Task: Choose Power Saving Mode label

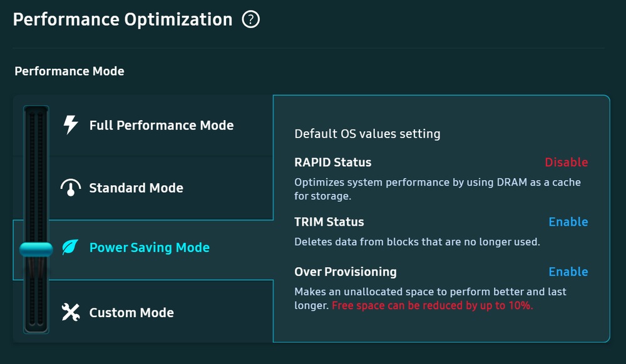Action: (x=150, y=248)
